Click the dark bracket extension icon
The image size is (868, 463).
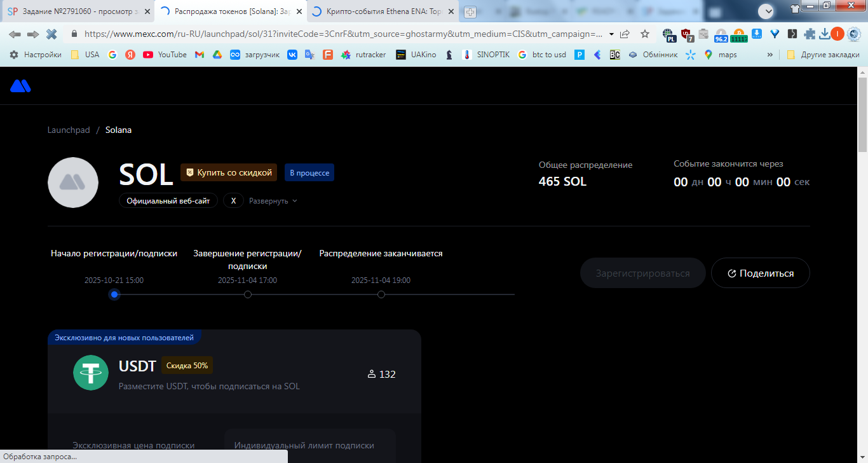click(792, 34)
